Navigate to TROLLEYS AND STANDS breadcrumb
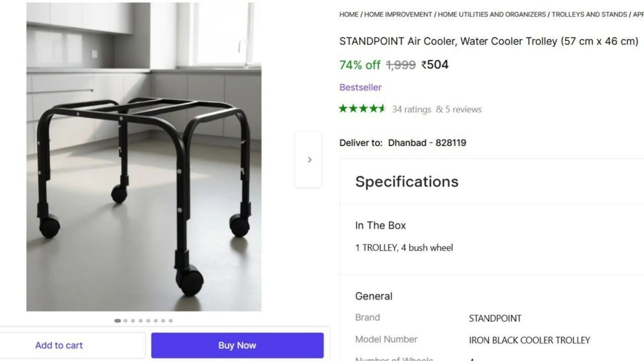Image resolution: width=644 pixels, height=361 pixels. point(589,15)
